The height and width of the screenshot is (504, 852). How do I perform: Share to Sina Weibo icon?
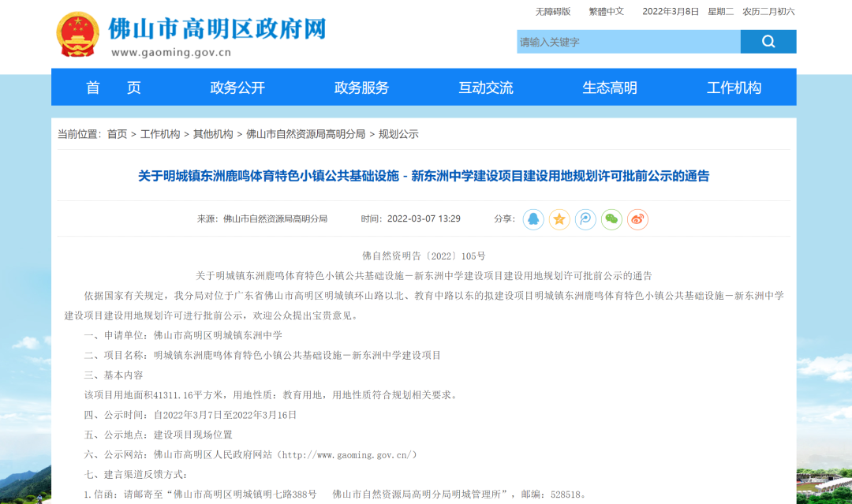(637, 219)
